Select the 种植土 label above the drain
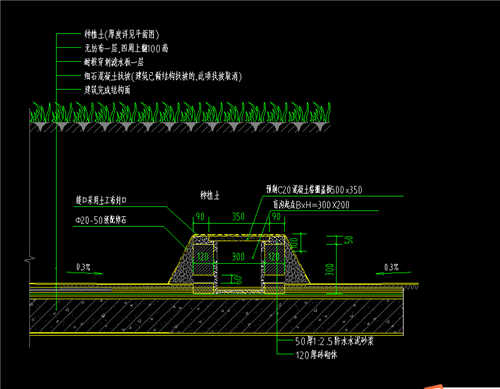500x389 pixels. click(210, 195)
